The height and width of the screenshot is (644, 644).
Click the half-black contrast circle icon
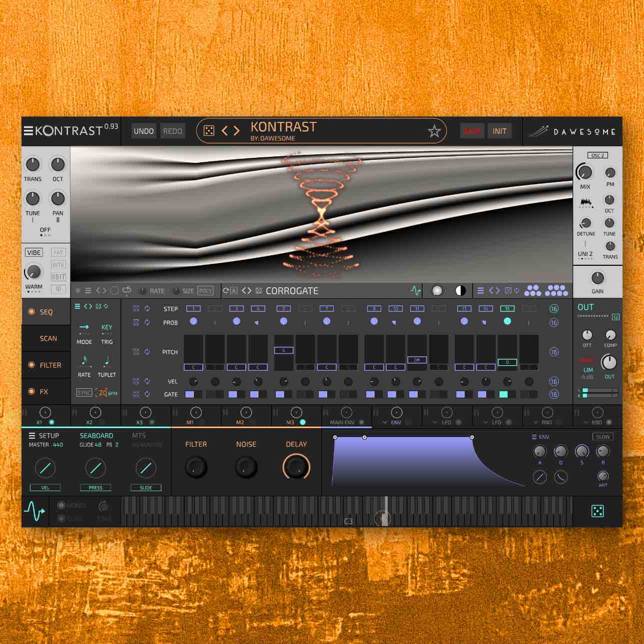tap(460, 290)
